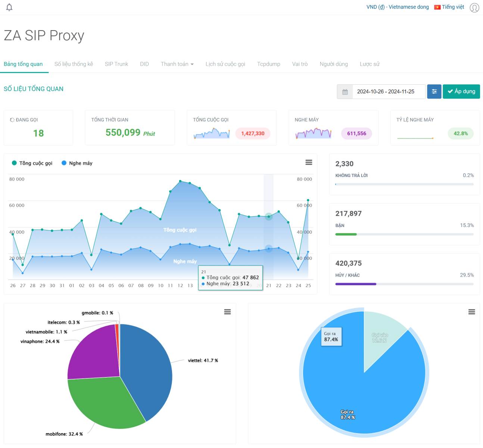The width and height of the screenshot is (483, 448).
Task: Open the date range selector
Action: click(x=389, y=91)
